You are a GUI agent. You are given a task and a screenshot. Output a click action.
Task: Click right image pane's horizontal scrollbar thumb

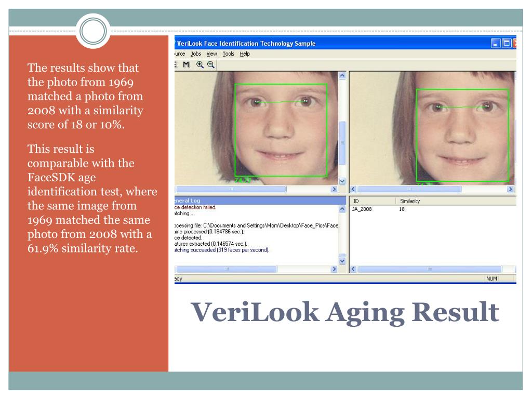click(x=409, y=189)
